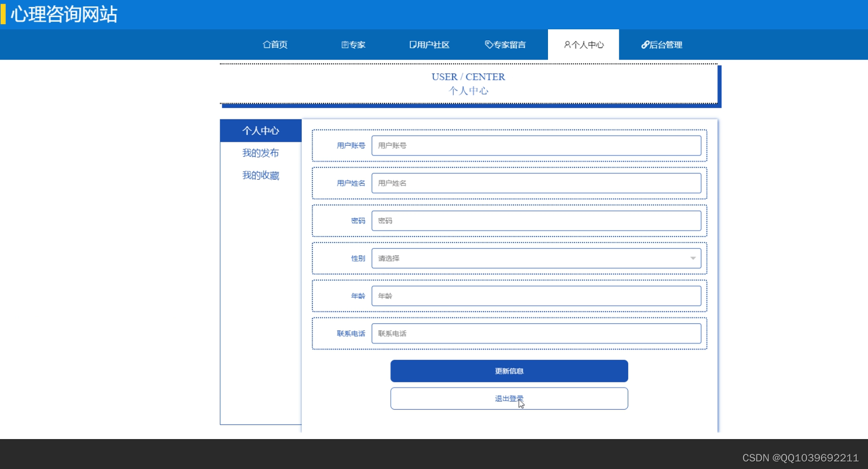Click the arrow in the 性别 dropdown
The image size is (868, 469).
tap(693, 258)
